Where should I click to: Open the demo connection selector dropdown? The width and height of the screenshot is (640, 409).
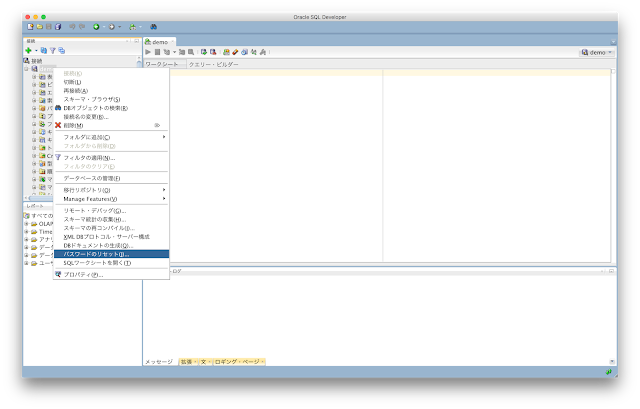click(597, 52)
